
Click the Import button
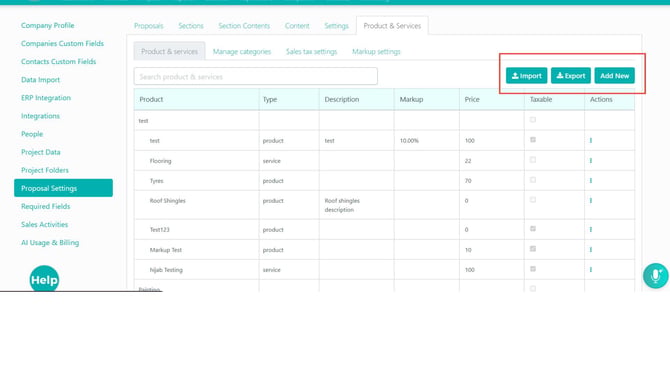(526, 76)
